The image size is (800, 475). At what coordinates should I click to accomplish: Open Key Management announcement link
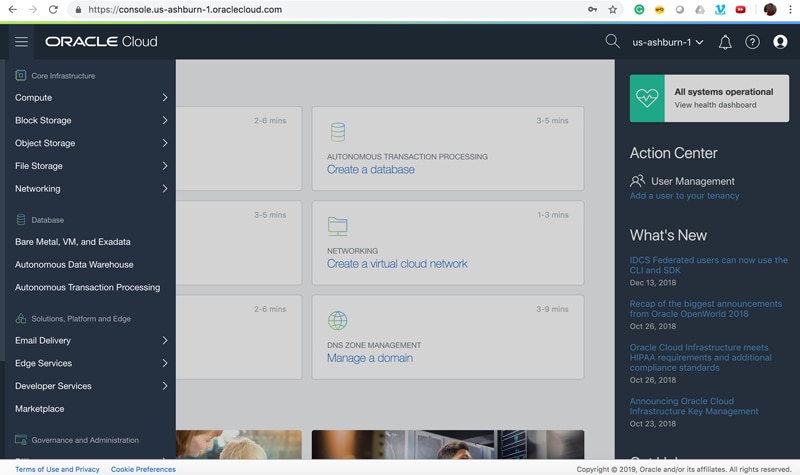click(x=694, y=406)
